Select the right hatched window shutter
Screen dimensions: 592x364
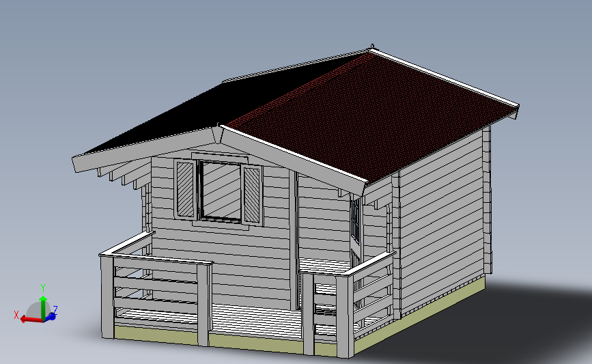(252, 195)
